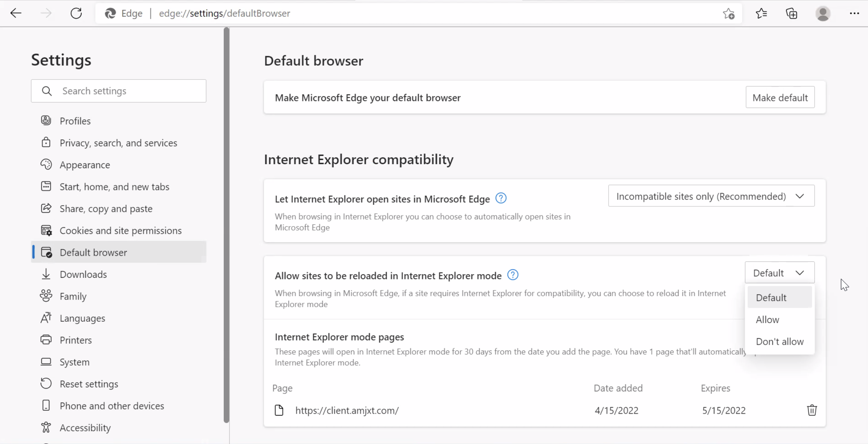Click the settings sidebar vertical scrollbar
The width and height of the screenshot is (868, 444).
pyautogui.click(x=226, y=225)
